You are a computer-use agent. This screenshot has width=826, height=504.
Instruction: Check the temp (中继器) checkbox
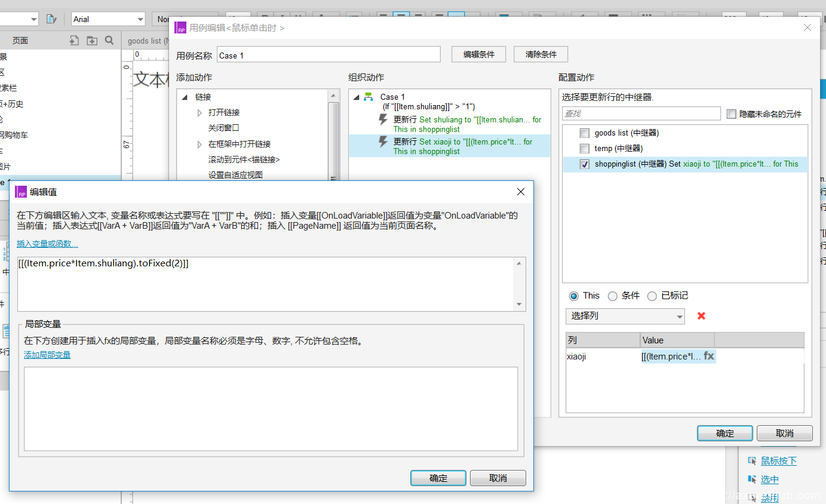(585, 149)
